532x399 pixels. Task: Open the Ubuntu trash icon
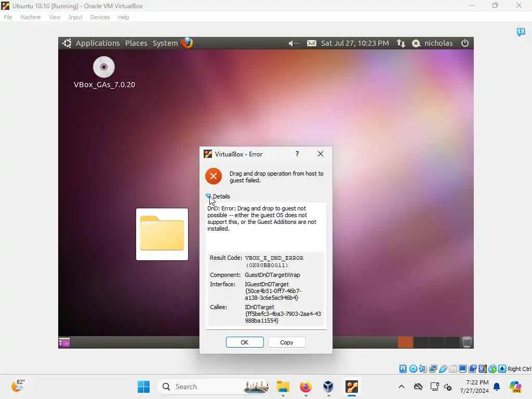tap(467, 342)
